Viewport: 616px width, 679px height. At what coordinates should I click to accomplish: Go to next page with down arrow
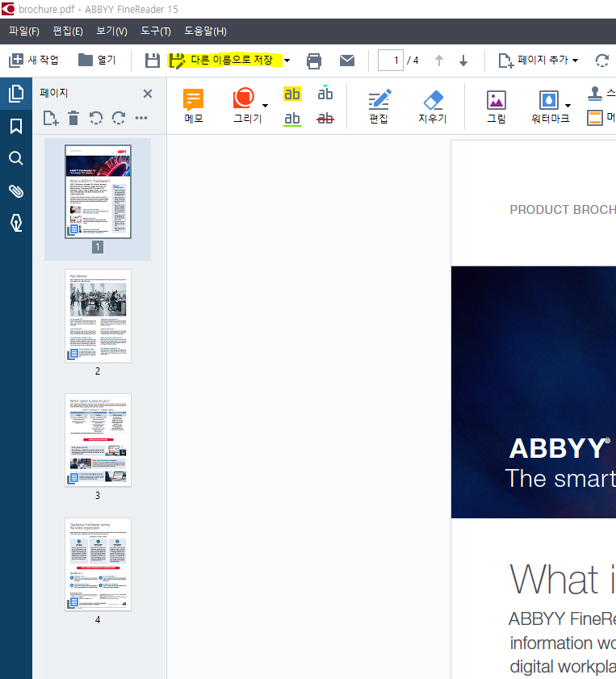pos(463,61)
